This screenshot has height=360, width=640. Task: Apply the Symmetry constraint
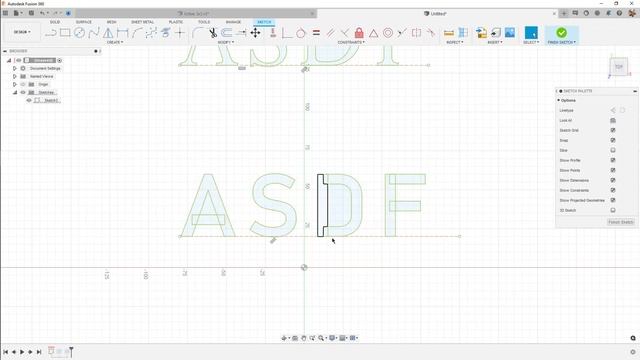click(x=416, y=33)
